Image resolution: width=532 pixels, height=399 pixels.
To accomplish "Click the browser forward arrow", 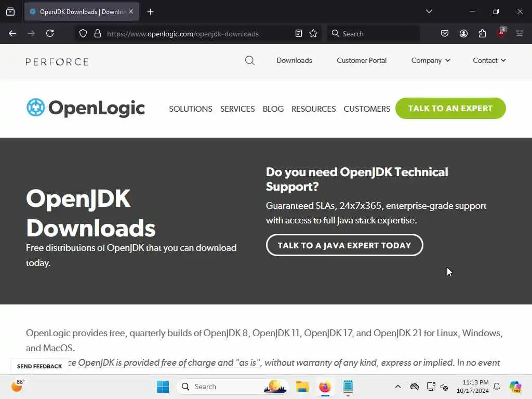I will pyautogui.click(x=31, y=33).
